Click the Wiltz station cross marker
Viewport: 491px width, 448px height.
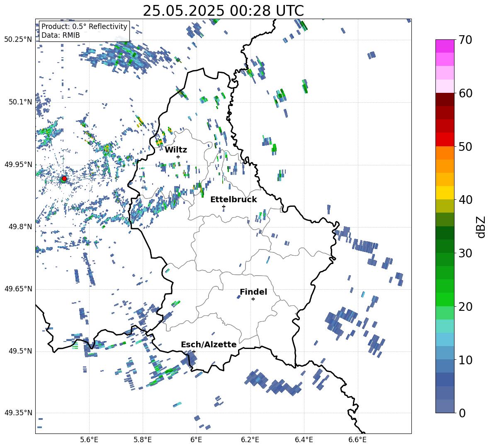pyautogui.click(x=178, y=157)
